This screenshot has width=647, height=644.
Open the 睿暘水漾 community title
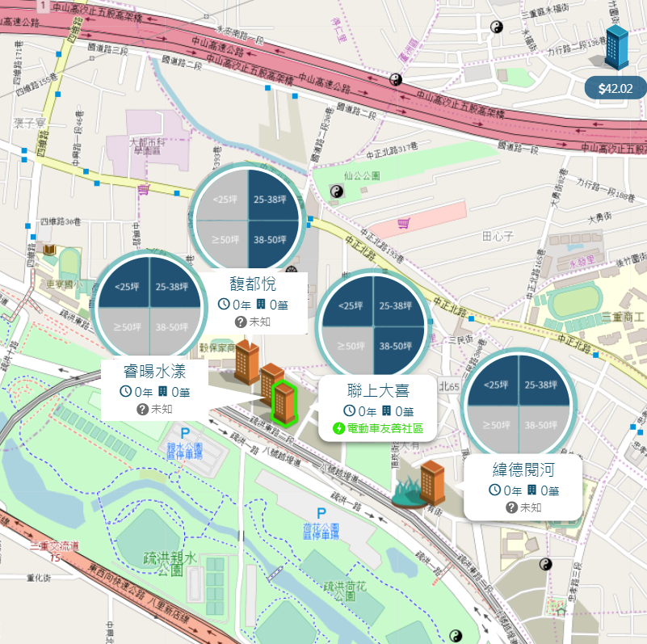pos(154,371)
